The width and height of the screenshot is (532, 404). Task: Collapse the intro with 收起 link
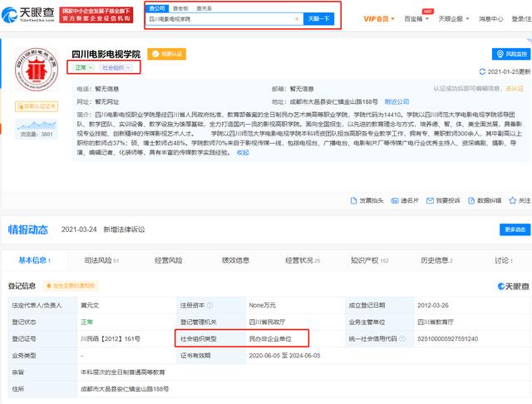[243, 153]
